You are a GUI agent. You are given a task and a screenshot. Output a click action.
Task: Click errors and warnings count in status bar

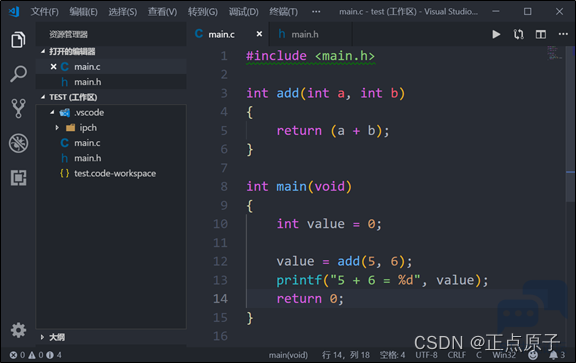coord(36,355)
